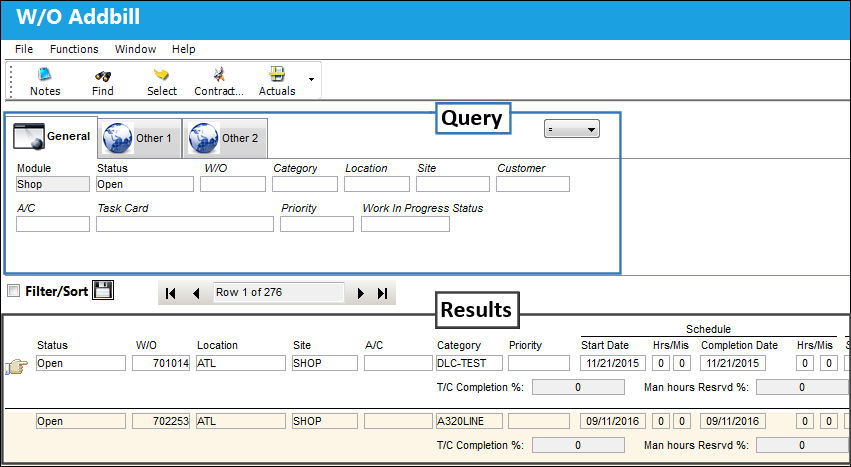Viewport: 851px width, 467px height.
Task: Open the File menu
Action: pos(24,49)
